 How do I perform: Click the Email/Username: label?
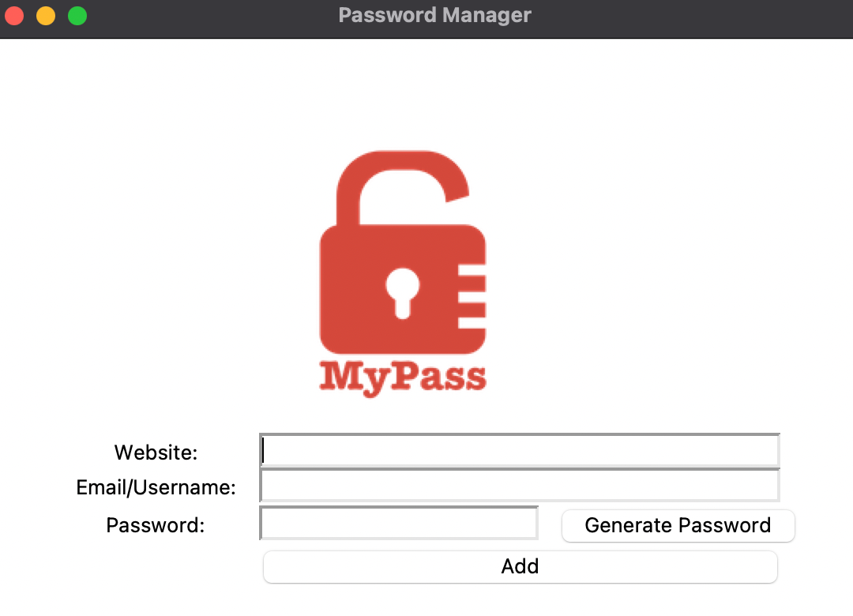tap(156, 487)
